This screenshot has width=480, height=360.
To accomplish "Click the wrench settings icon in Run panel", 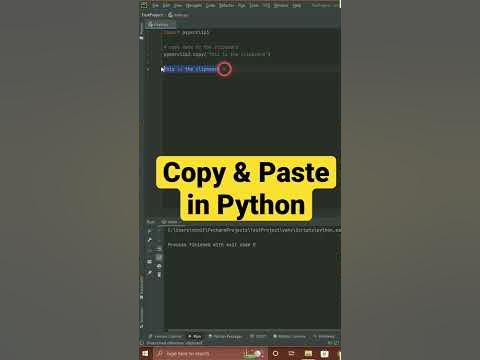I will coord(150,240).
